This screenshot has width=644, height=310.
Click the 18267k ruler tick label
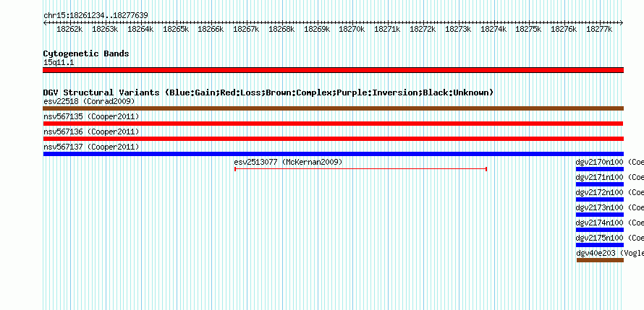pos(246,30)
